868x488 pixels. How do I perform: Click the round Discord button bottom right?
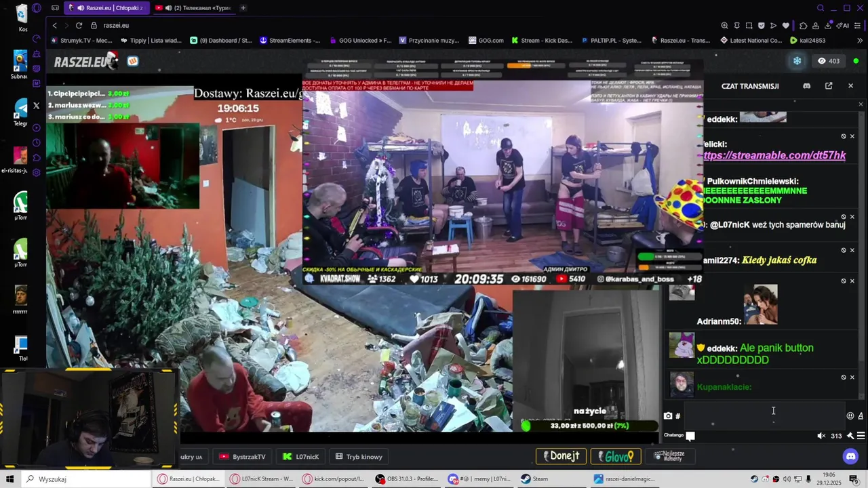tap(850, 457)
